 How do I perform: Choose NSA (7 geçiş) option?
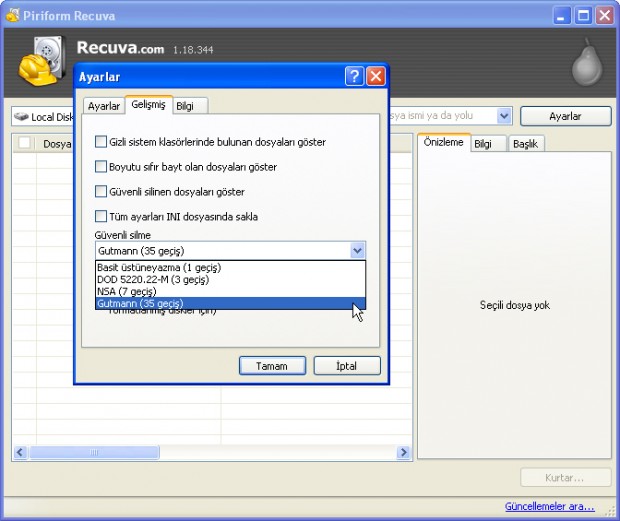click(231, 291)
